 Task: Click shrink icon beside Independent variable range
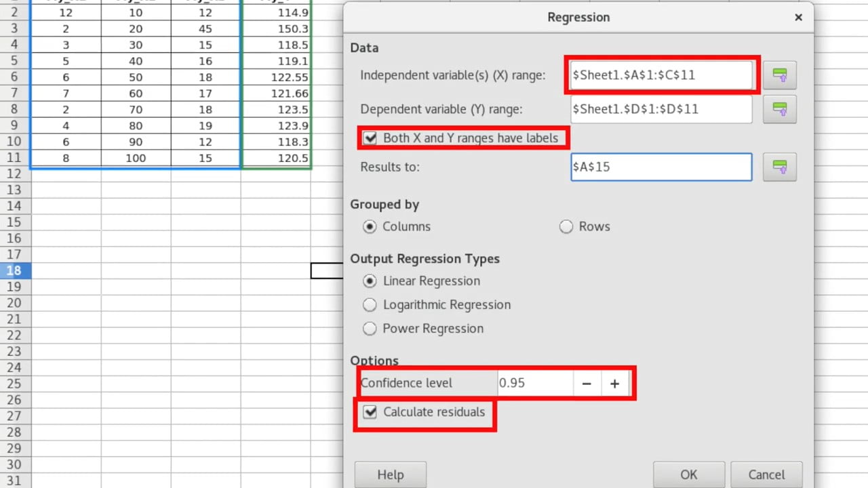click(779, 75)
